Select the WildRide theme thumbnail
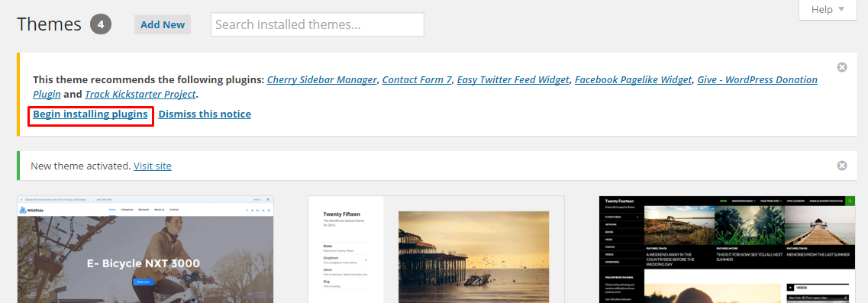Screen dimensions: 868x303 pos(146,250)
